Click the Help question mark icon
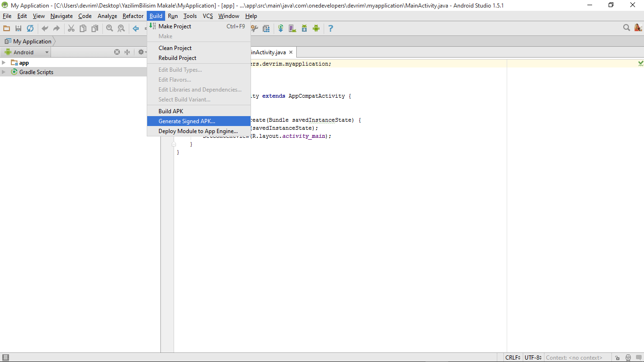The height and width of the screenshot is (362, 644). (x=330, y=28)
